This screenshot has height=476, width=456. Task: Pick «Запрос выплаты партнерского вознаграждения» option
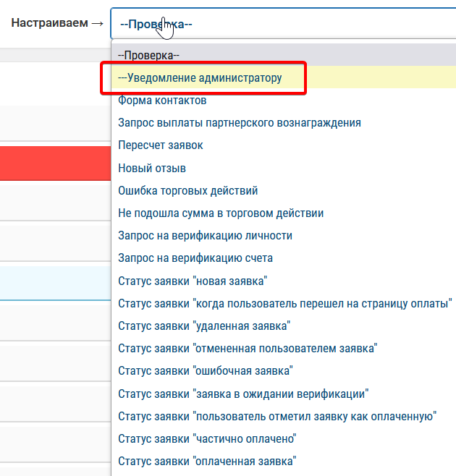pos(239,123)
